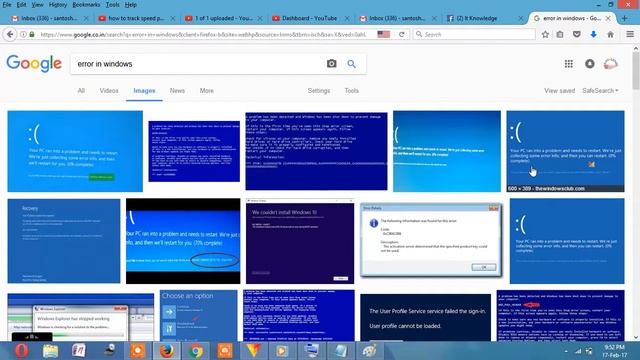Open Google Chrome from the taskbar

click(196, 351)
